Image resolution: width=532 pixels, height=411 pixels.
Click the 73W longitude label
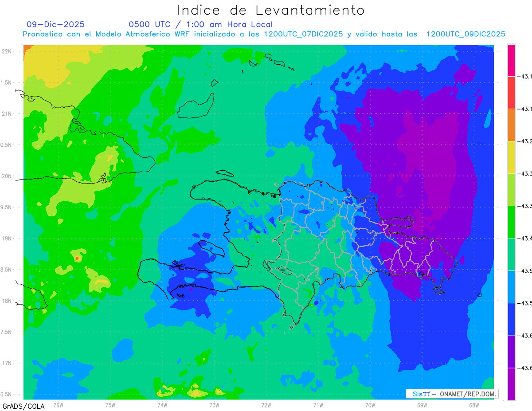tap(214, 404)
